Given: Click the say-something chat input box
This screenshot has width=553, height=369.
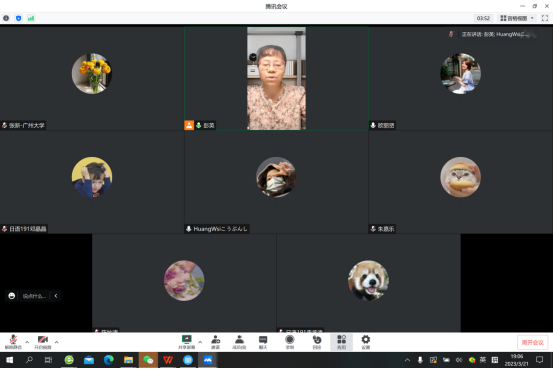Looking at the screenshot, I should click(34, 296).
